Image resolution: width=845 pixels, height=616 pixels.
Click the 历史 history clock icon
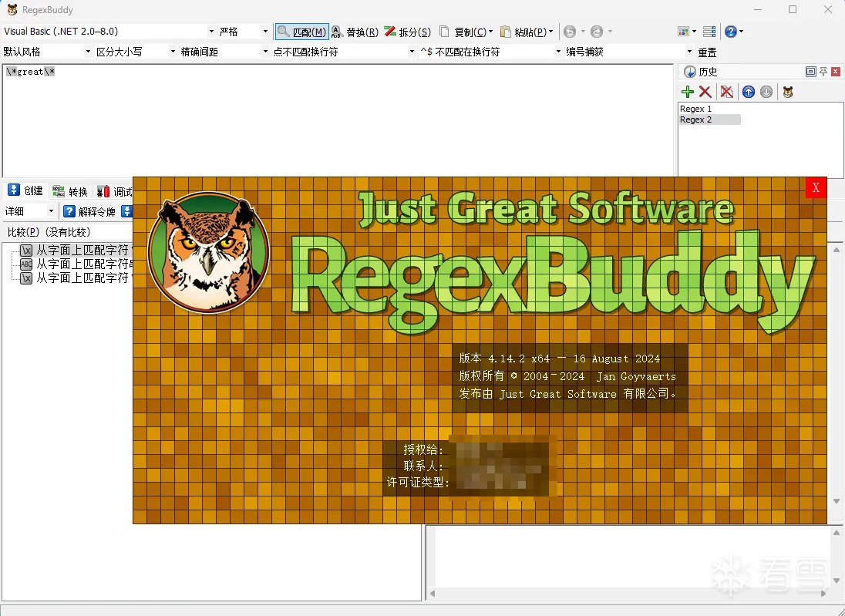tap(689, 72)
